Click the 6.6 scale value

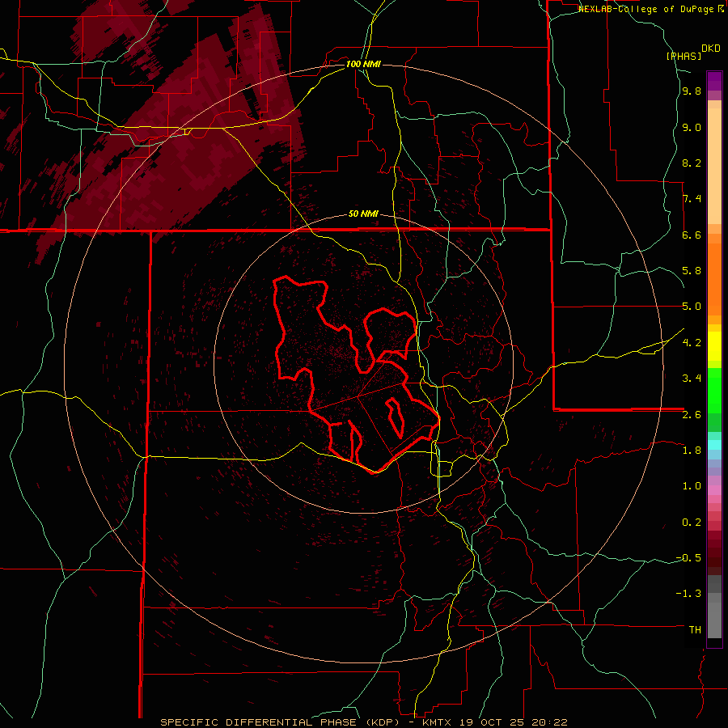coord(692,235)
